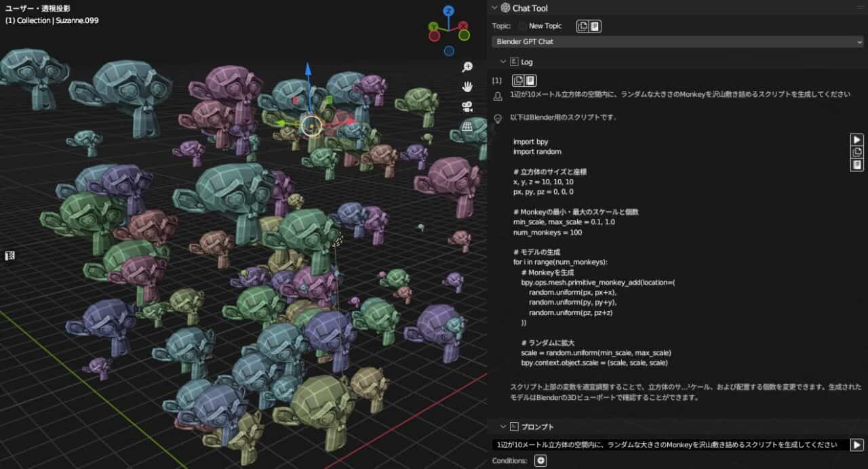The width and height of the screenshot is (868, 469).
Task: Copy the generated code using code-side copy icon
Action: [x=857, y=152]
